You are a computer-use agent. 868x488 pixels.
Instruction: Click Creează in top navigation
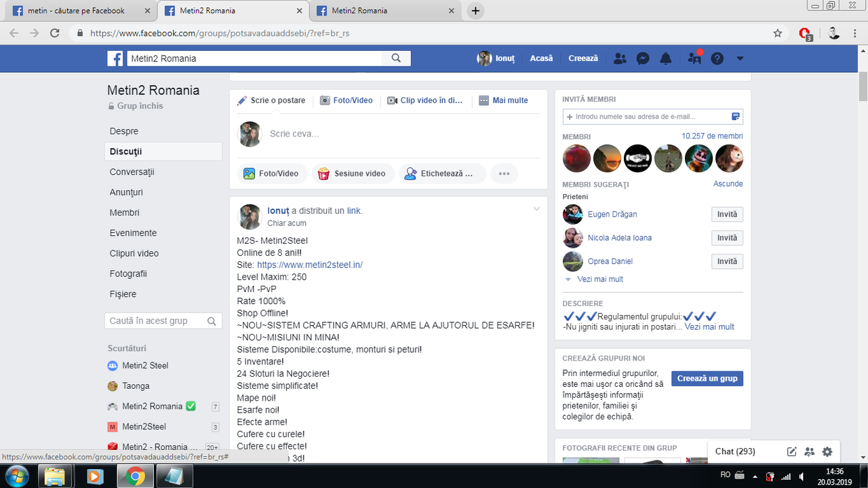pos(583,58)
